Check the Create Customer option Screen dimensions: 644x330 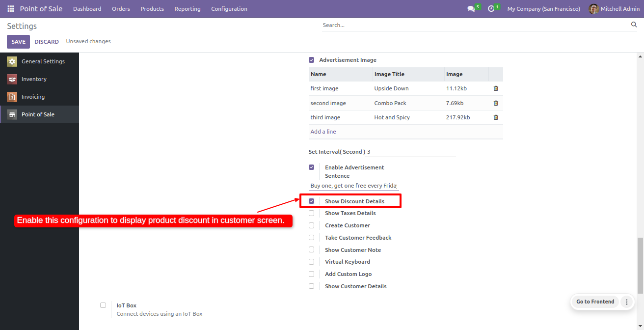(311, 225)
